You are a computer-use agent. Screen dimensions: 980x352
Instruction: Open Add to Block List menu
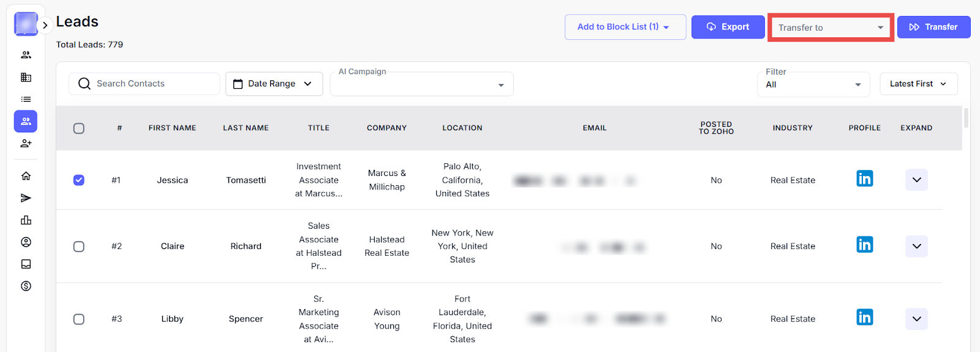pyautogui.click(x=625, y=27)
